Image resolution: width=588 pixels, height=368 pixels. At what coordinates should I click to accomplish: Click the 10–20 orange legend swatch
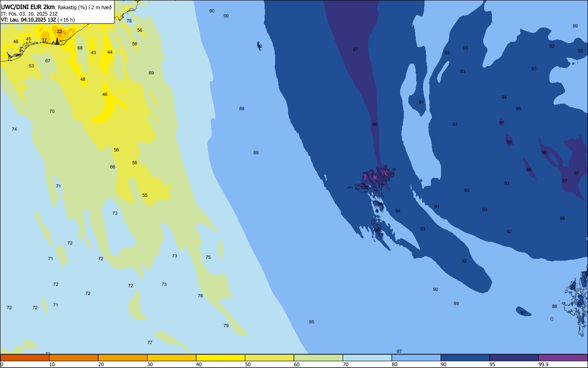click(x=73, y=357)
